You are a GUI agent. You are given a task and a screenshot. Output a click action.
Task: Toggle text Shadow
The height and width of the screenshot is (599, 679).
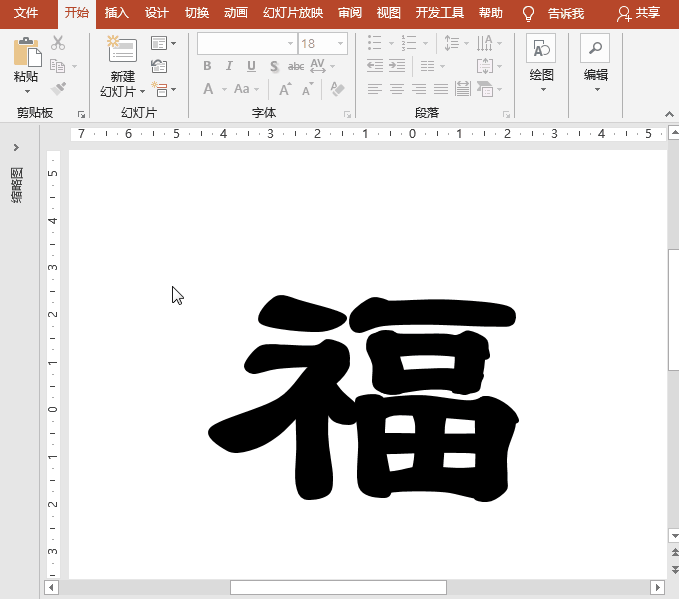tap(274, 66)
